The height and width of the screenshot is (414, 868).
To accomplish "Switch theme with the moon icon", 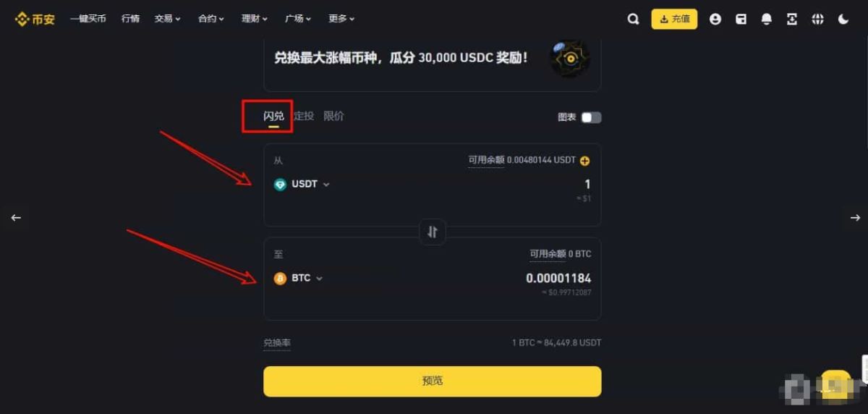I will 843,20.
